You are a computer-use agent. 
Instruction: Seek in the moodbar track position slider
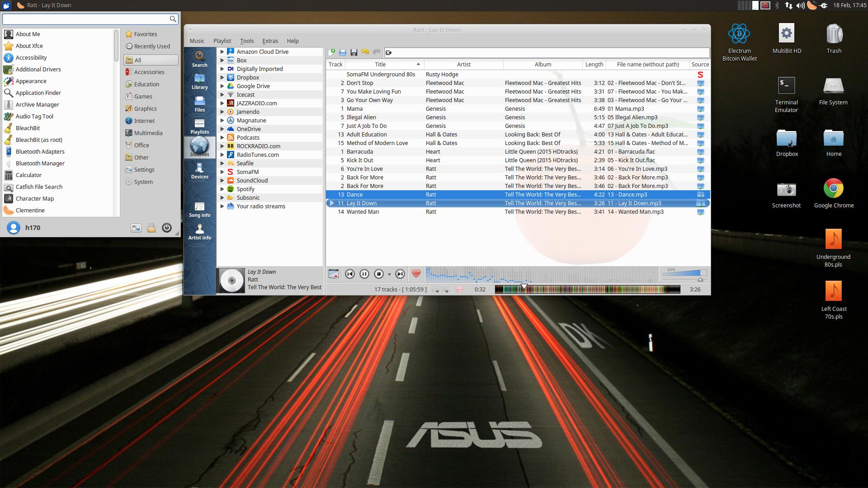click(587, 290)
